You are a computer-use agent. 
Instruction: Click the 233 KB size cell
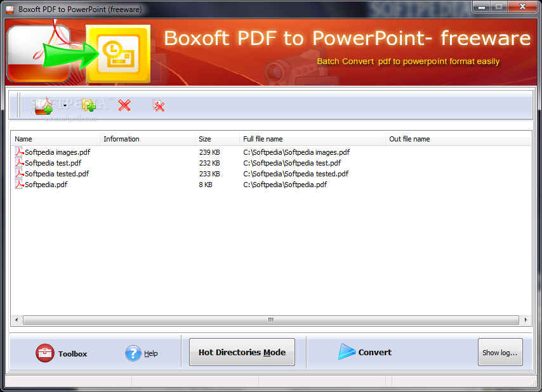pyautogui.click(x=209, y=173)
